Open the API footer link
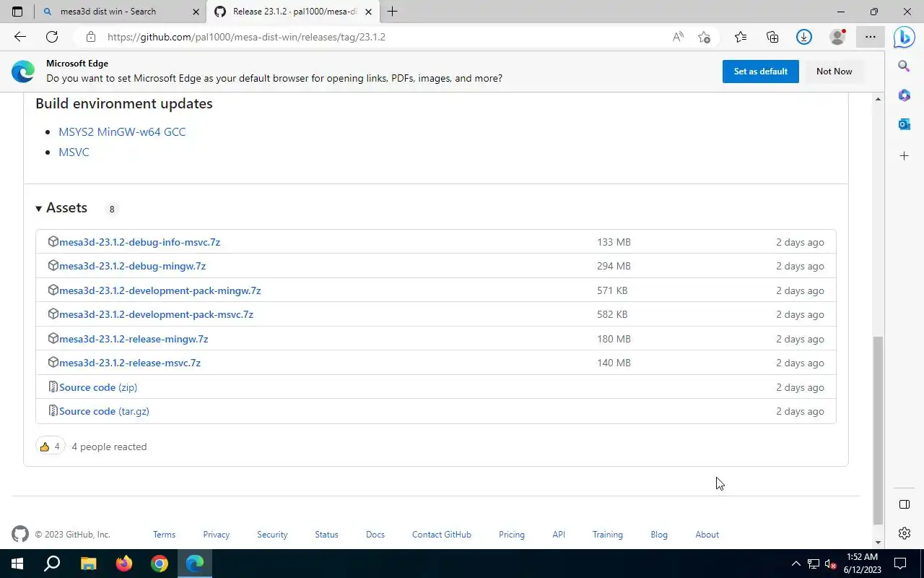The width and height of the screenshot is (924, 578). coord(559,535)
